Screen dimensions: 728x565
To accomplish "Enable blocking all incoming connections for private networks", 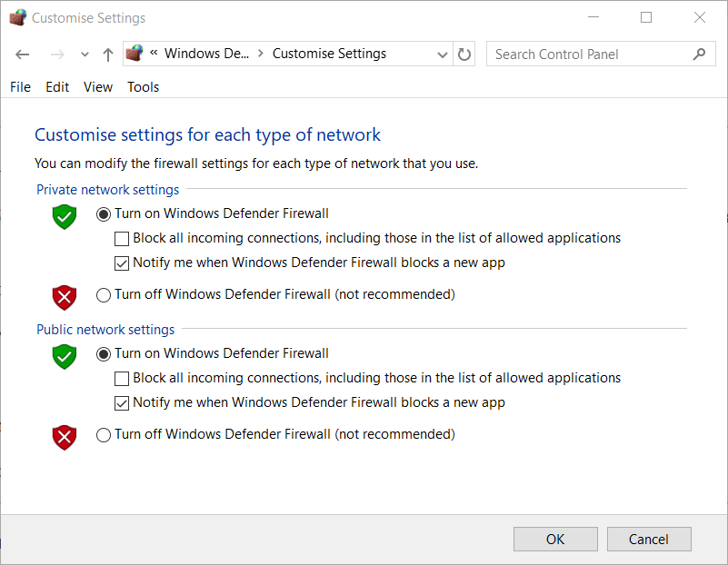I will tap(122, 238).
